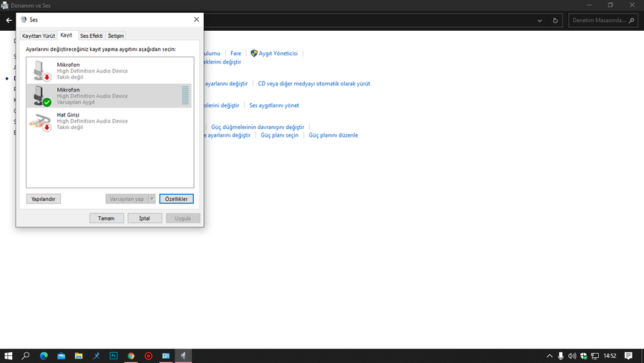The height and width of the screenshot is (363, 644).
Task: Open the blue X-shaped app on the taskbar
Action: (96, 356)
